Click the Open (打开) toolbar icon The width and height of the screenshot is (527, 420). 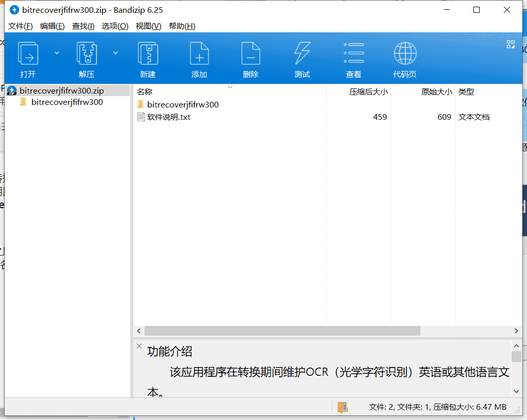pyautogui.click(x=28, y=53)
